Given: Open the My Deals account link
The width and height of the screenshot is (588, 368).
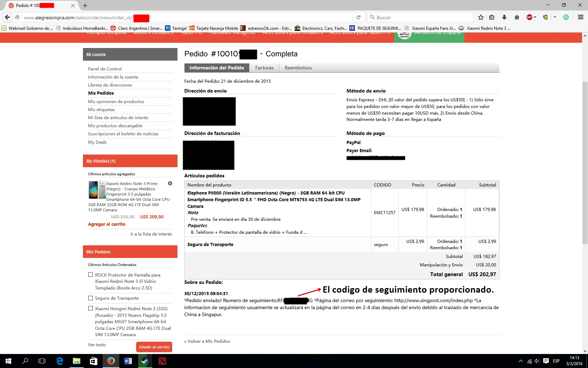Looking at the screenshot, I should 97,142.
